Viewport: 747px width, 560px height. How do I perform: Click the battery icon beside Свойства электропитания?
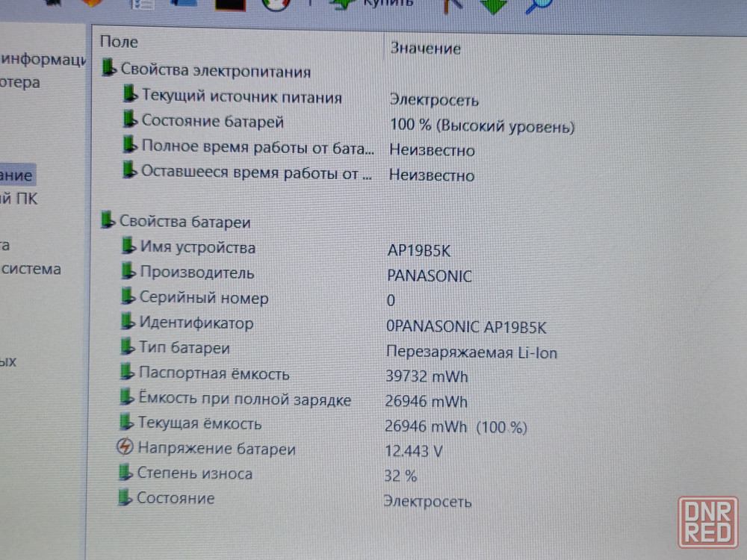click(109, 69)
